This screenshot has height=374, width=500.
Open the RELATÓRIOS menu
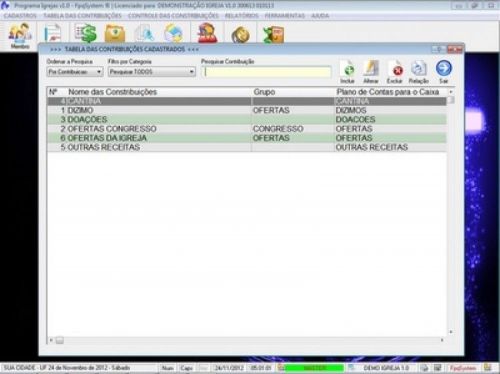click(242, 16)
